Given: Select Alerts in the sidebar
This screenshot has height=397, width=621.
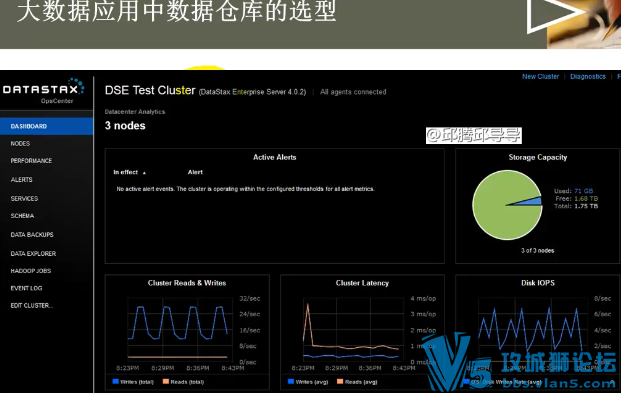Looking at the screenshot, I should [21, 179].
